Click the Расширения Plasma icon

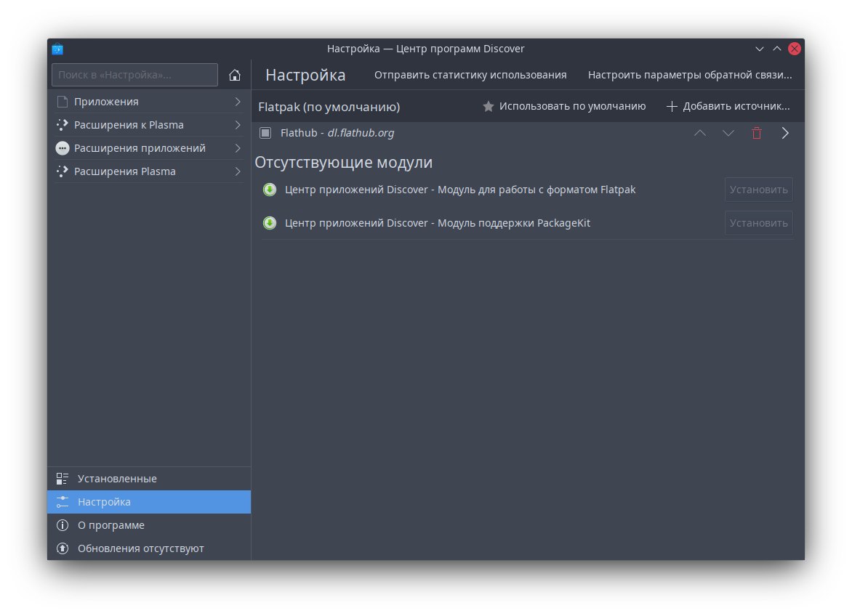[63, 171]
